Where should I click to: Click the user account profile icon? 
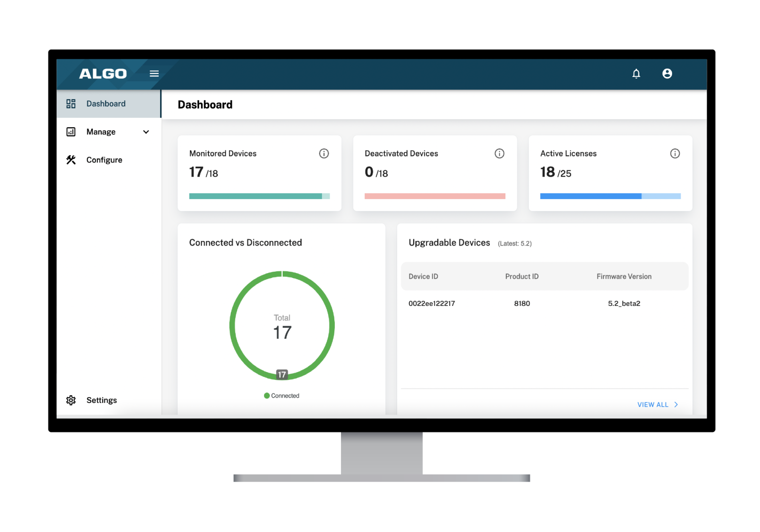[x=667, y=74]
